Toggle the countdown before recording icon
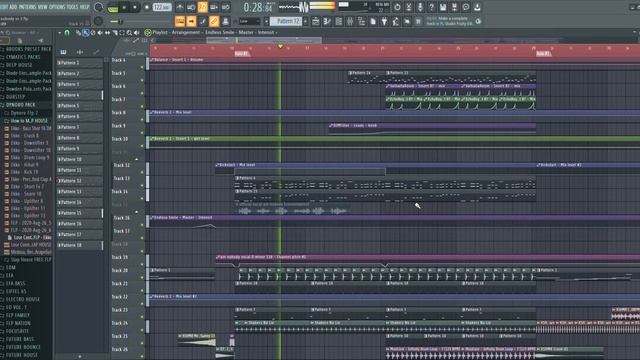640x360 pixels. click(202, 7)
